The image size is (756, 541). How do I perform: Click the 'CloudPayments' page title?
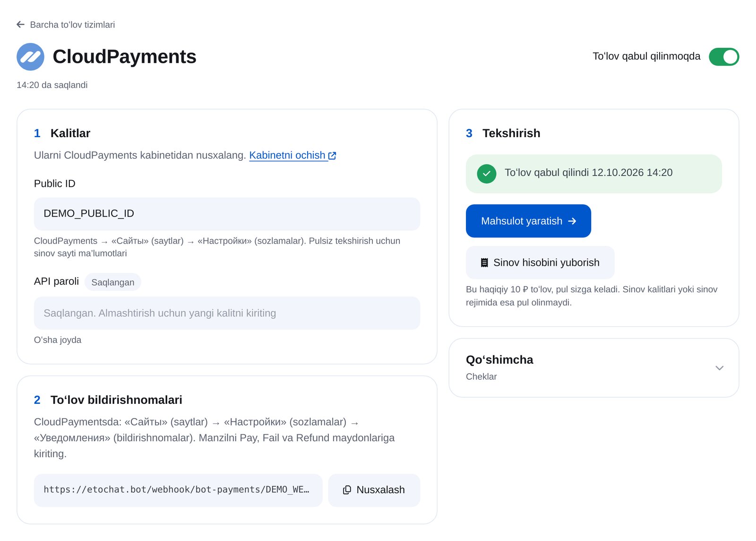click(124, 57)
